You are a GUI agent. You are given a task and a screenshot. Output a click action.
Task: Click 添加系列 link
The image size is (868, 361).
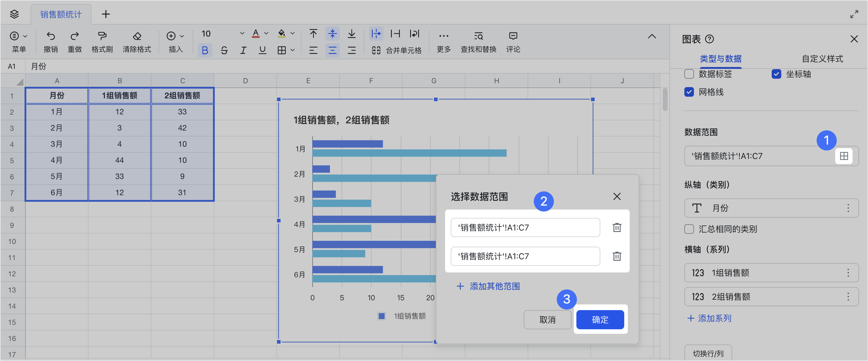point(709,318)
